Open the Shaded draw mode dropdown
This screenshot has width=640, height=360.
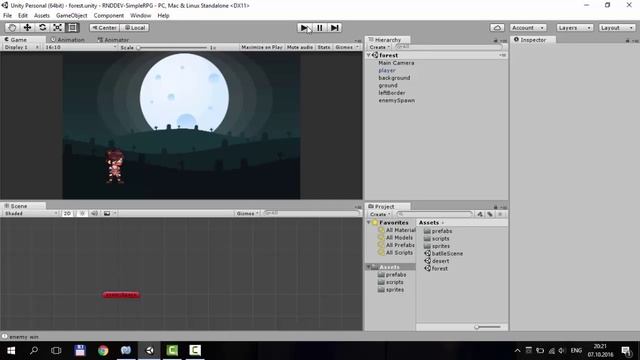tap(31, 213)
